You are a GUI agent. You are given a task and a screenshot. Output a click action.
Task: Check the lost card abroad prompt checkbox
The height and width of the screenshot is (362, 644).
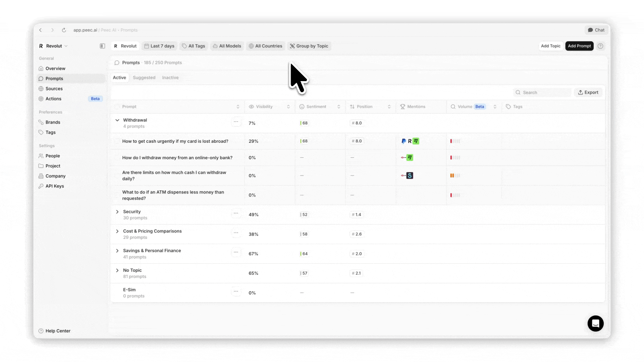(x=117, y=141)
